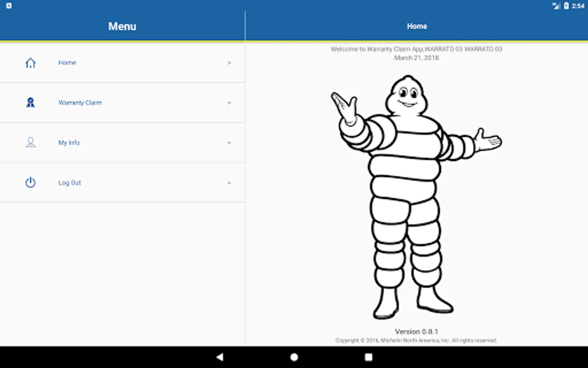Screen dimensions: 588x368
Task: Tap the Android back navigation button
Action: 220,357
